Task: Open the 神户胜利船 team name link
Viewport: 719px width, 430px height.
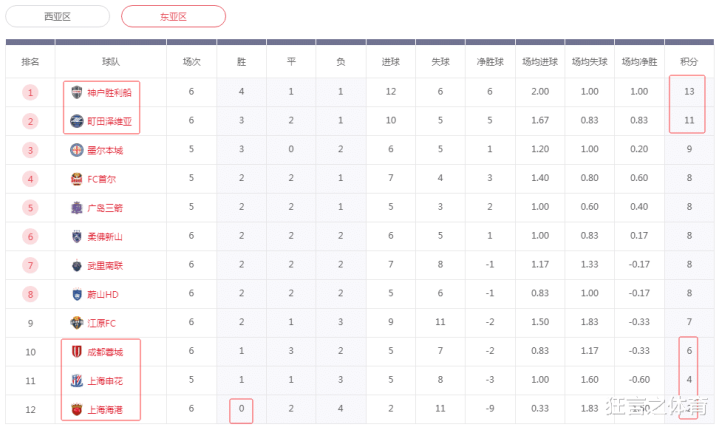Action: [x=109, y=92]
